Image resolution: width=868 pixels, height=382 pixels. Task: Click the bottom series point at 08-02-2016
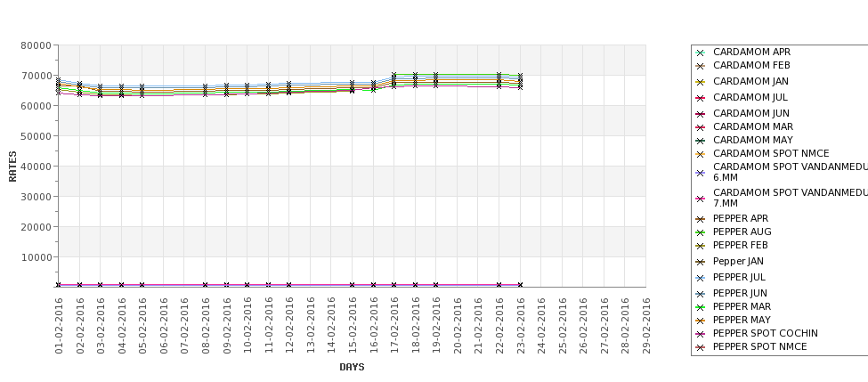(206, 285)
